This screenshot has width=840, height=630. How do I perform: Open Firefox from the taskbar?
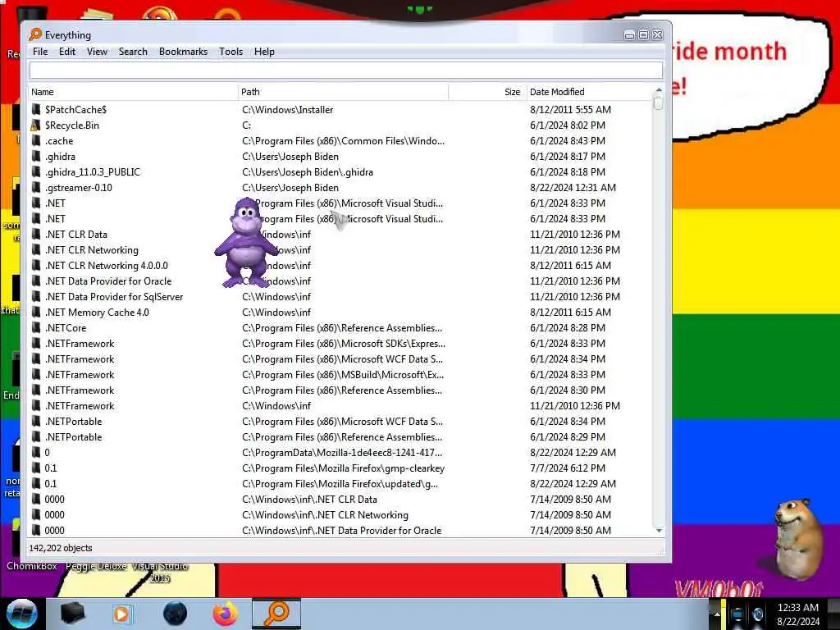[x=226, y=614]
